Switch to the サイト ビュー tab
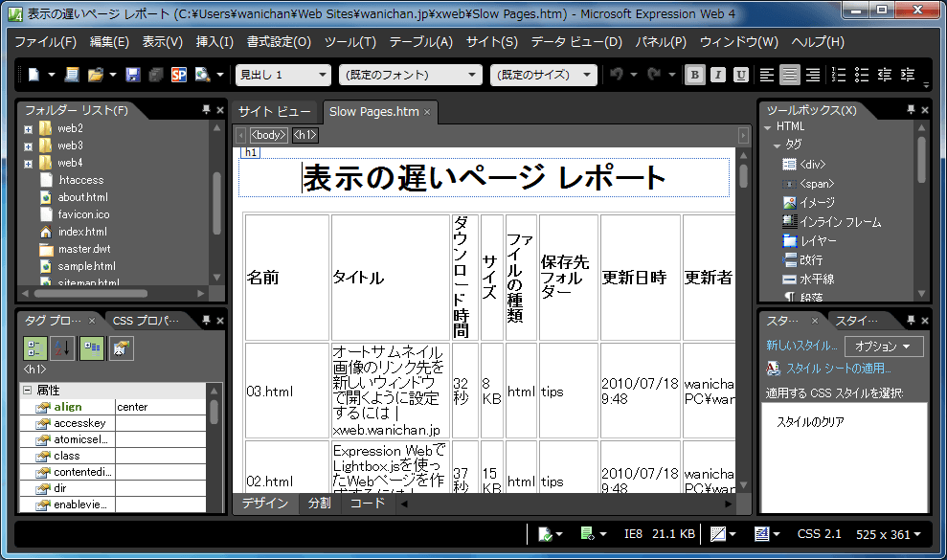 (274, 112)
